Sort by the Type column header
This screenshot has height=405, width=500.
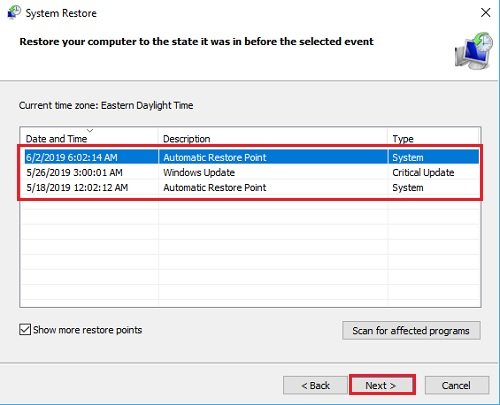pos(403,139)
